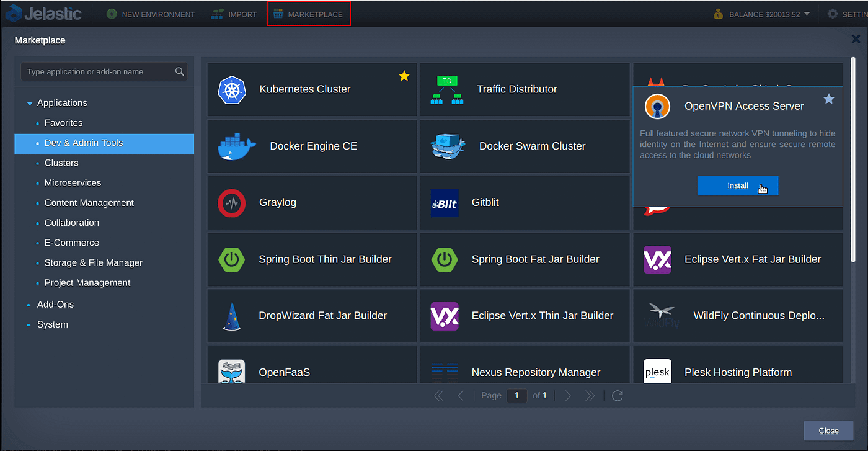Screen dimensions: 868x451
Task: Click the Kubernetes Cluster helm icon
Action: 232,89
